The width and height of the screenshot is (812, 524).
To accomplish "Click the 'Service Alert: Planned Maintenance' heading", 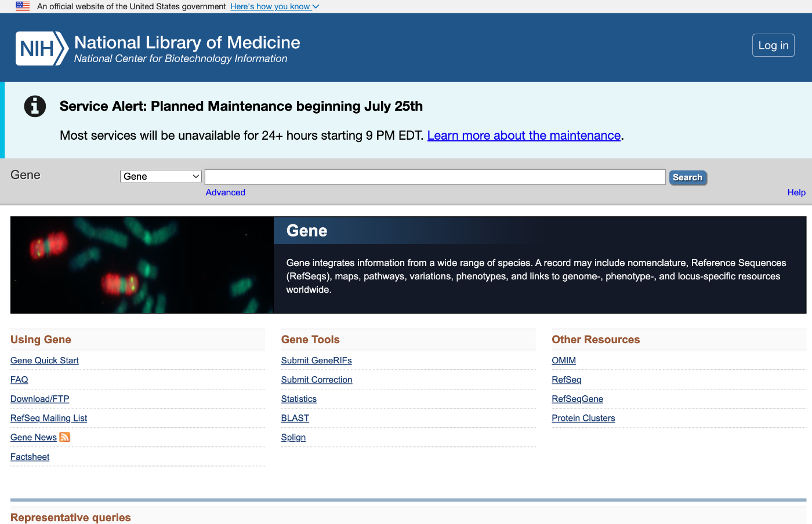I will (241, 106).
